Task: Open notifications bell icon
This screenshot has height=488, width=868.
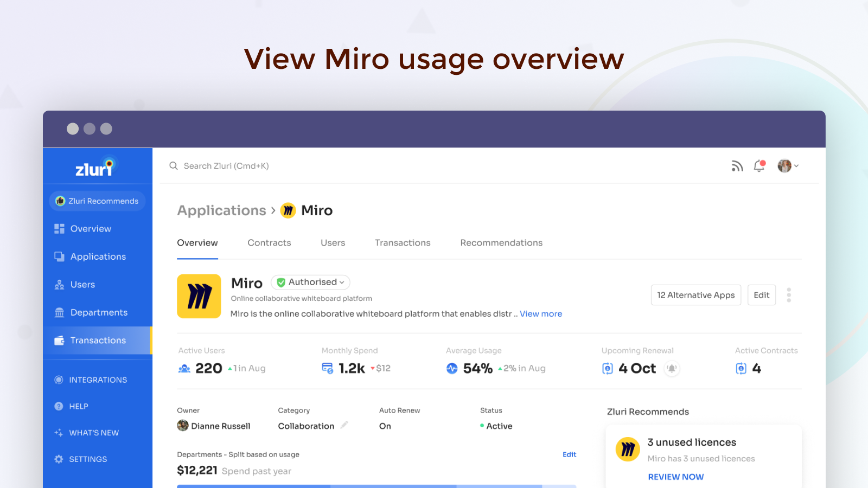Action: (x=759, y=166)
